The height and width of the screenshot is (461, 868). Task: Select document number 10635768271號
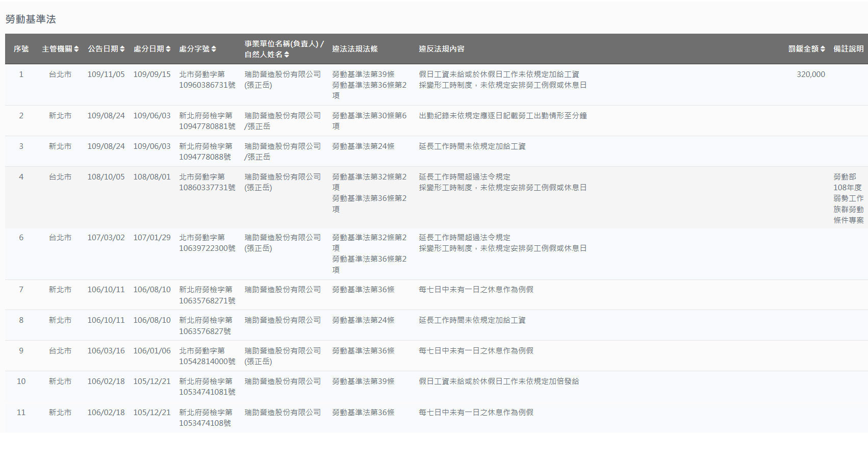click(207, 301)
